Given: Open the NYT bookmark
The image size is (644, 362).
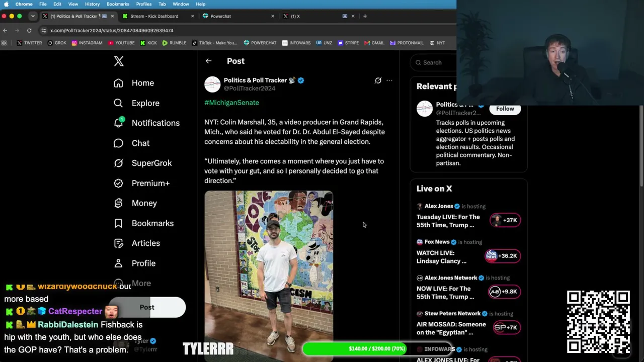Looking at the screenshot, I should tap(437, 43).
